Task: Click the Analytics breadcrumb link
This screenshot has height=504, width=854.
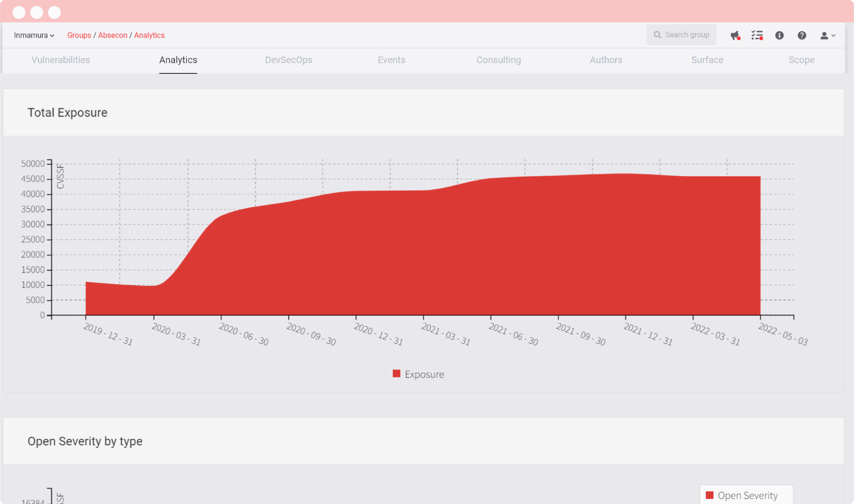Action: (x=149, y=35)
